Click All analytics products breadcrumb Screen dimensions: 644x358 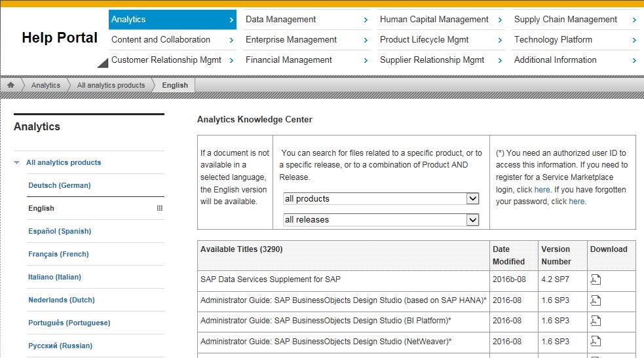coord(111,85)
